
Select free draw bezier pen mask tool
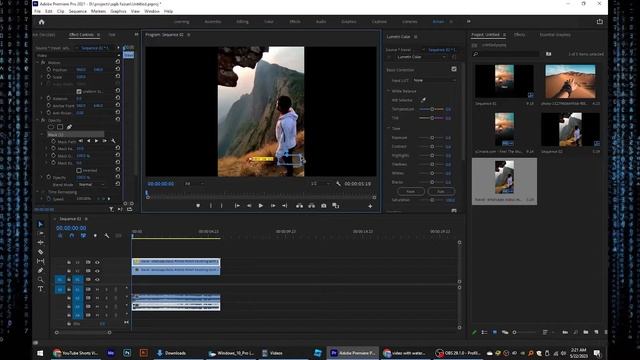coord(69,127)
